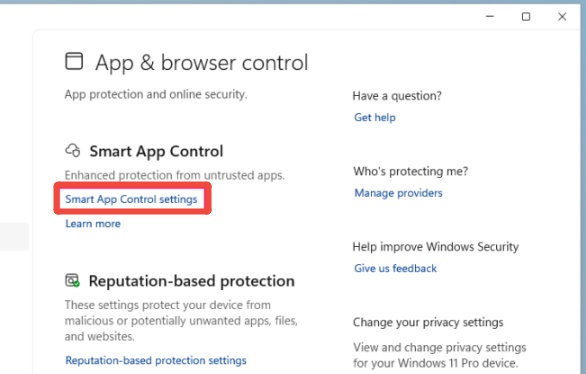
Task: Open the Manage providers link
Action: [398, 193]
